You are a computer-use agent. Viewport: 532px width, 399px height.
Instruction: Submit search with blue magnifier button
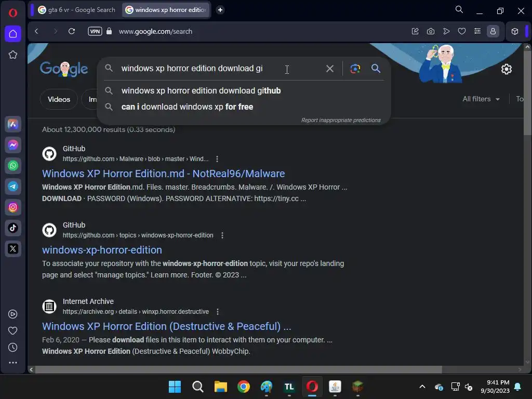click(x=376, y=69)
